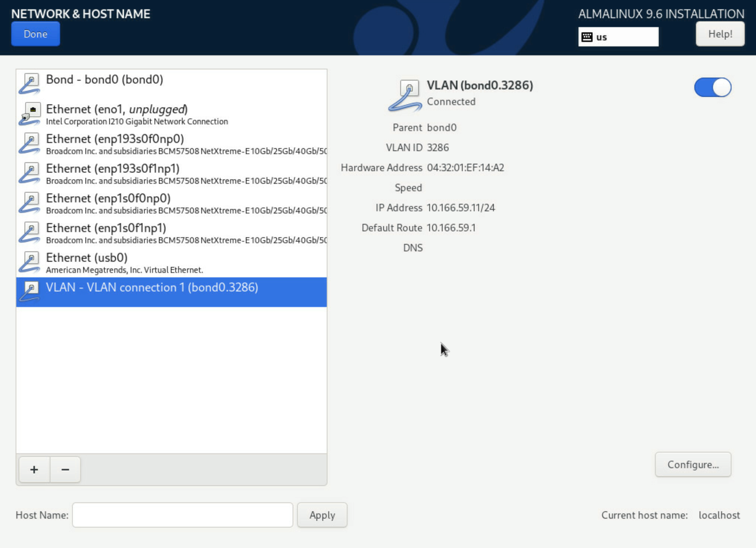Open Configure... for the VLAN connection
The image size is (756, 548).
[693, 464]
